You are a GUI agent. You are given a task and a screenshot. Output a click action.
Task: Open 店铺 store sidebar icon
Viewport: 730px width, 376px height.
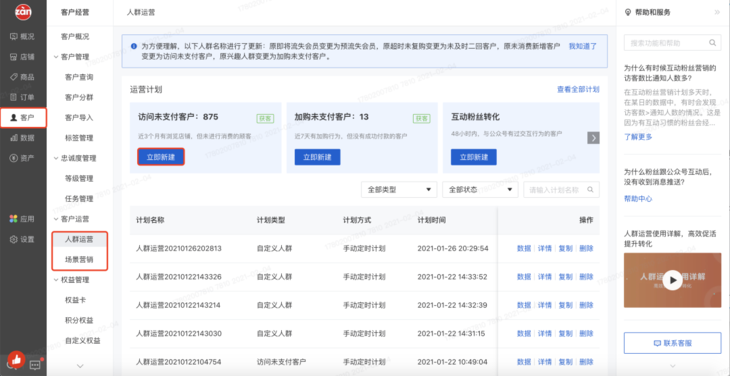point(14,57)
